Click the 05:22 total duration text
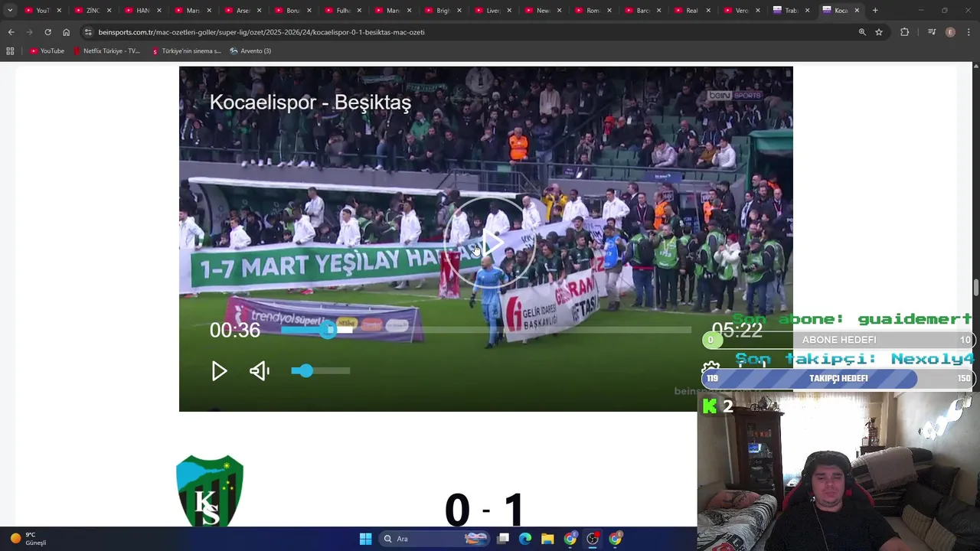 tap(737, 330)
